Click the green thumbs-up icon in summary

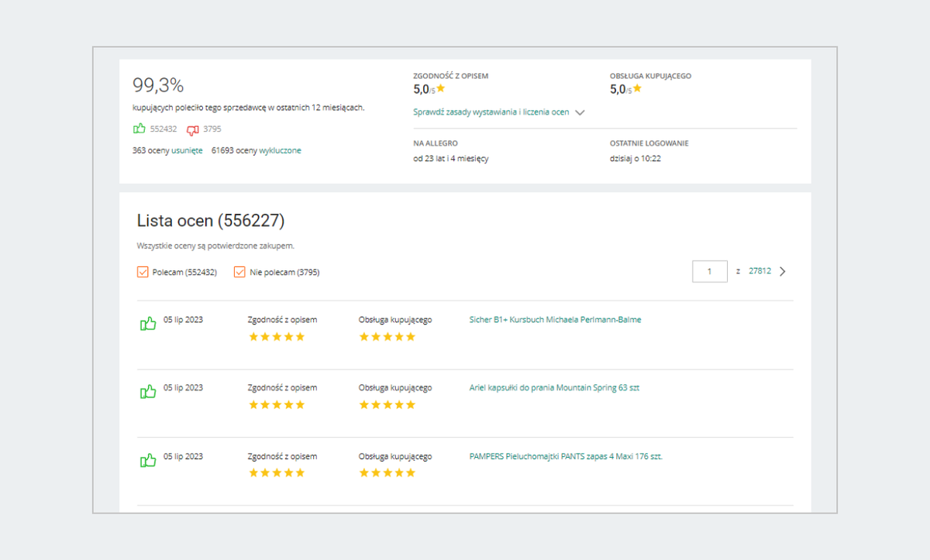[139, 129]
